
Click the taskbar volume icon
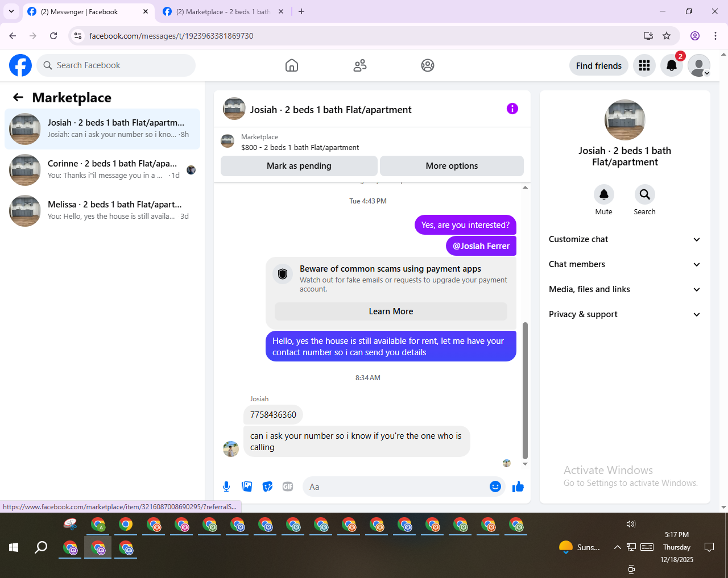631,524
